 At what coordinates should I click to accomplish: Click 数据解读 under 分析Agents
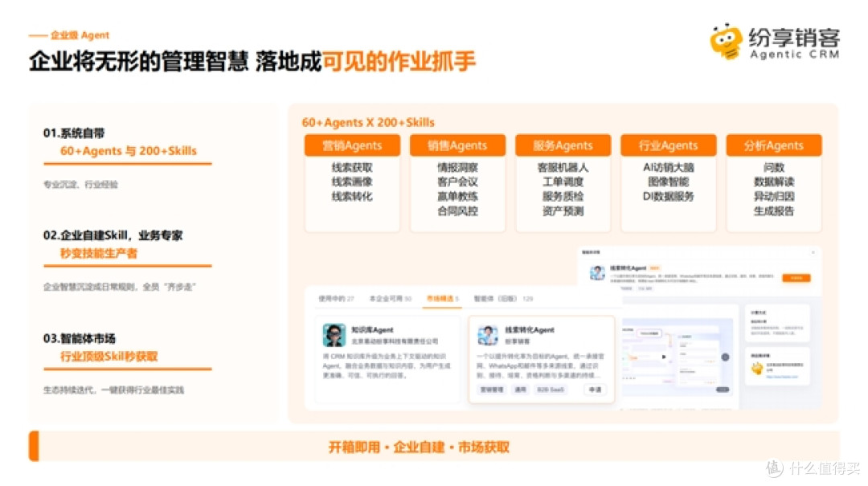pos(773,182)
